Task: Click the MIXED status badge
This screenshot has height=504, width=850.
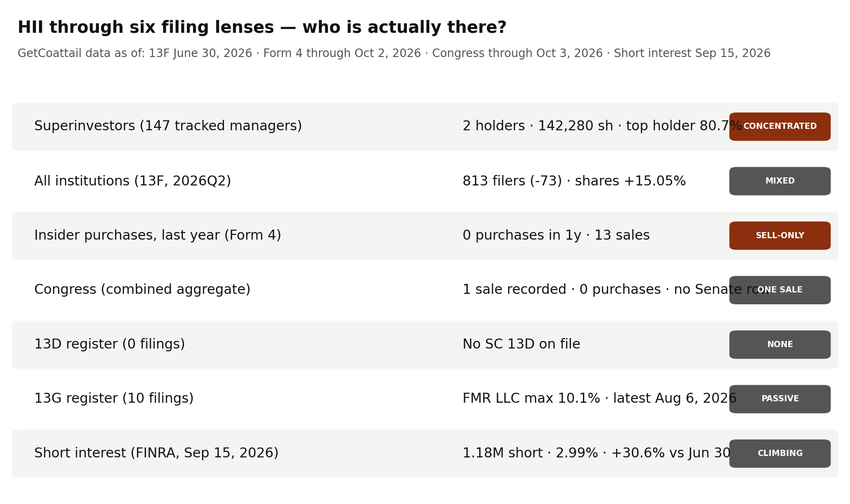Action: pyautogui.click(x=780, y=181)
